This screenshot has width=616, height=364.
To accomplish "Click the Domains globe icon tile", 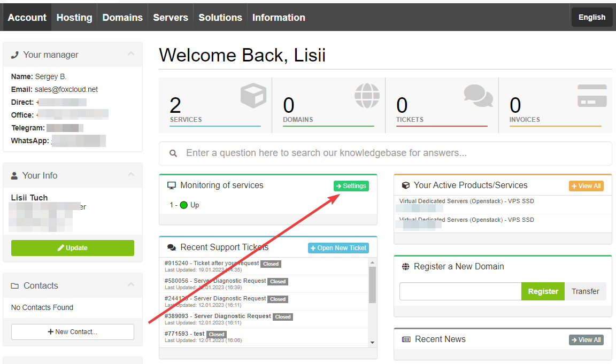I will click(366, 96).
